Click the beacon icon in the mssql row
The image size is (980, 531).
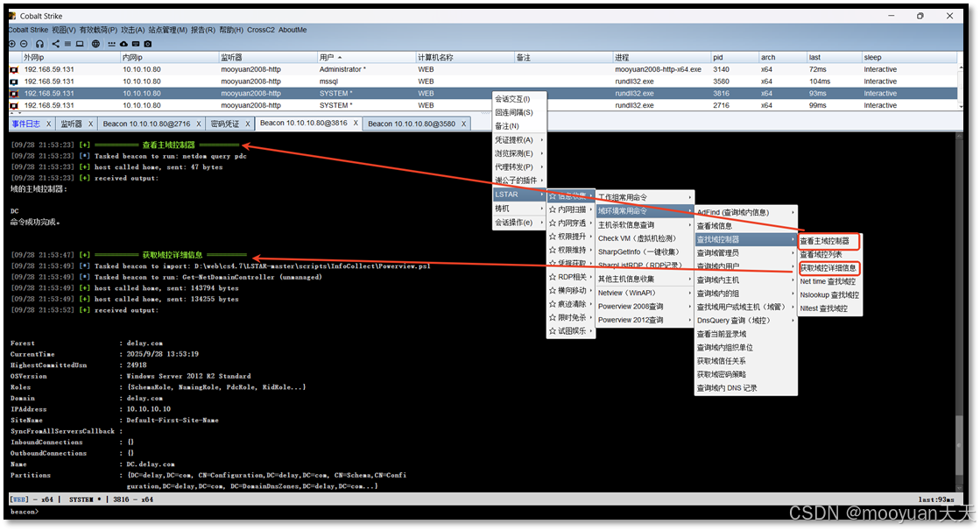[14, 81]
